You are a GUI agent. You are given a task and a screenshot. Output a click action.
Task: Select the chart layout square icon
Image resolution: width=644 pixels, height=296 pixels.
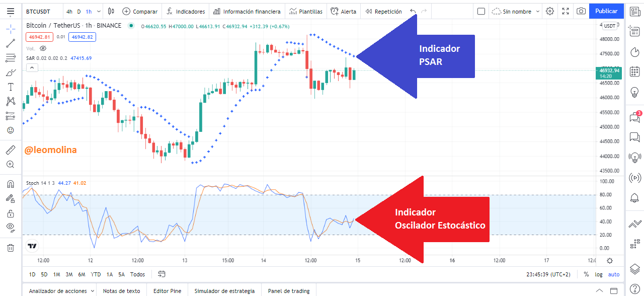click(481, 11)
